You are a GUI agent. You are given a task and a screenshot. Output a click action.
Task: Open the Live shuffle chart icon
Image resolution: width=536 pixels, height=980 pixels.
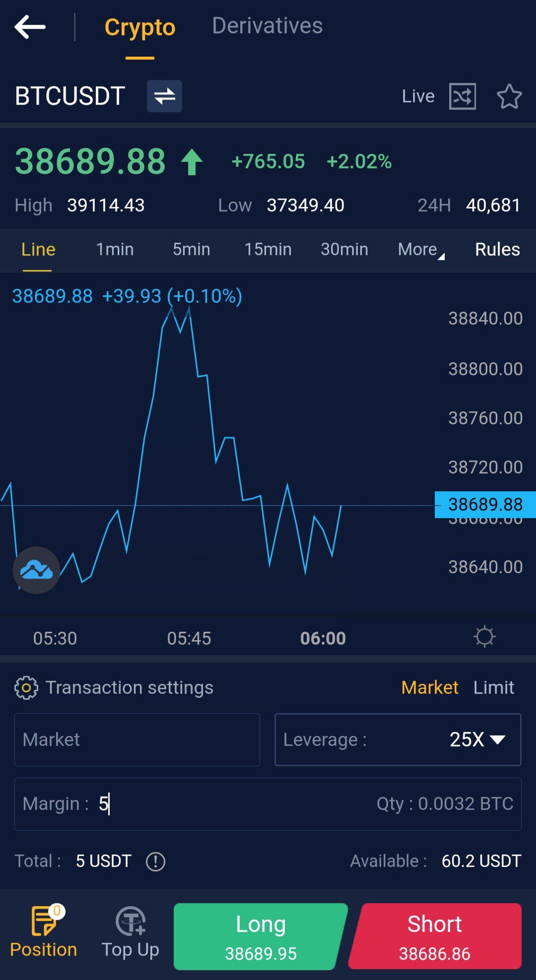click(462, 96)
